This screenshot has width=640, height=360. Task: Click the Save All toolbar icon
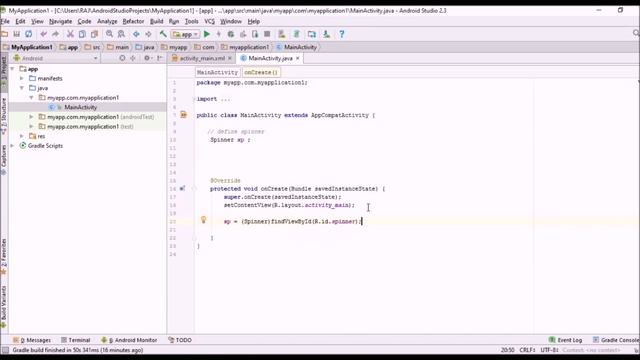tap(17, 34)
